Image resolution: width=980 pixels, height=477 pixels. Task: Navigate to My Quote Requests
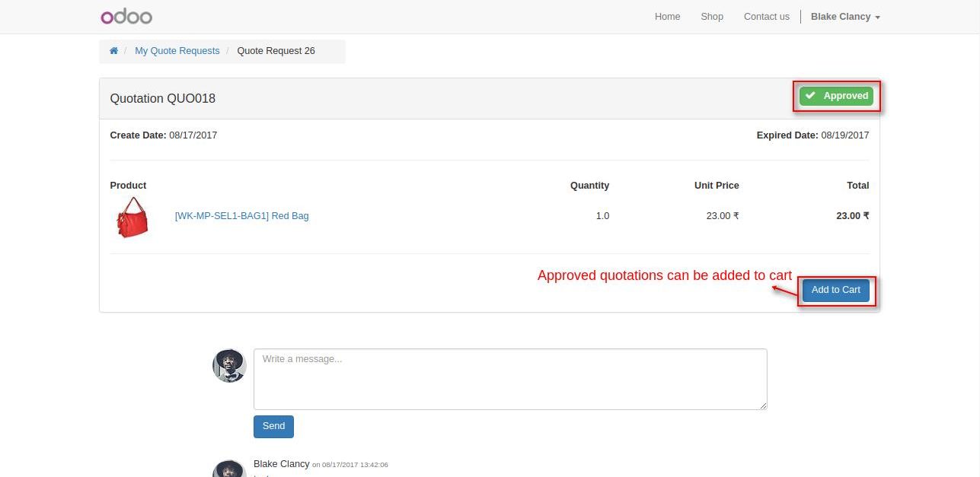tap(177, 51)
